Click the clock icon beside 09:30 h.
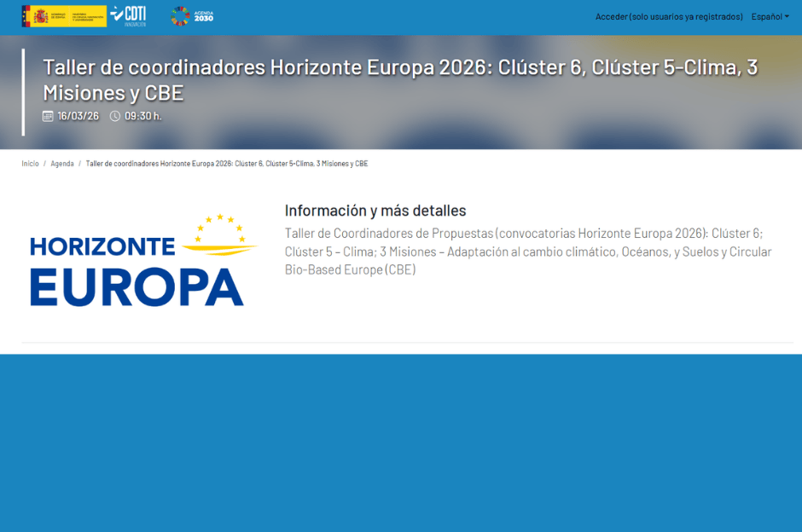The height and width of the screenshot is (532, 802). pos(115,116)
